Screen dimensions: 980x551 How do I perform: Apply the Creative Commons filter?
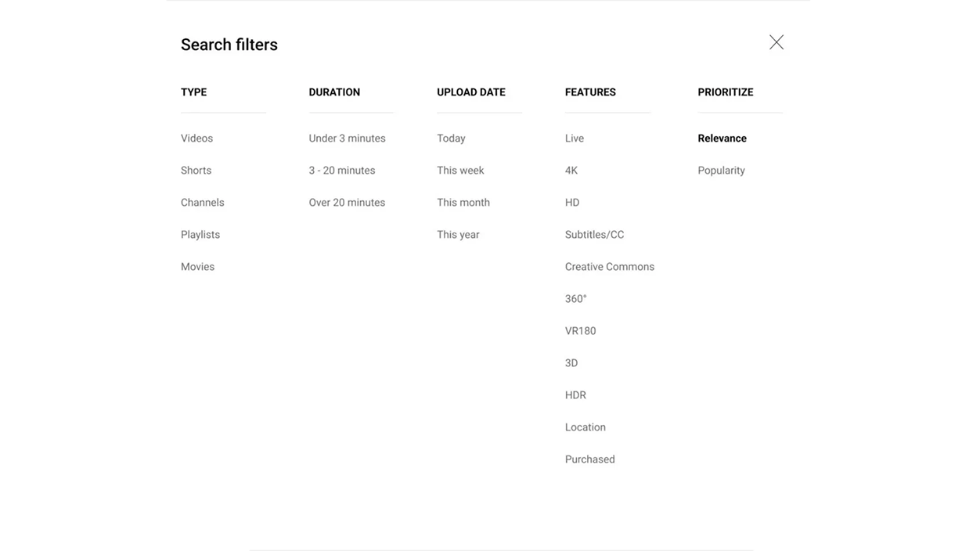click(610, 265)
